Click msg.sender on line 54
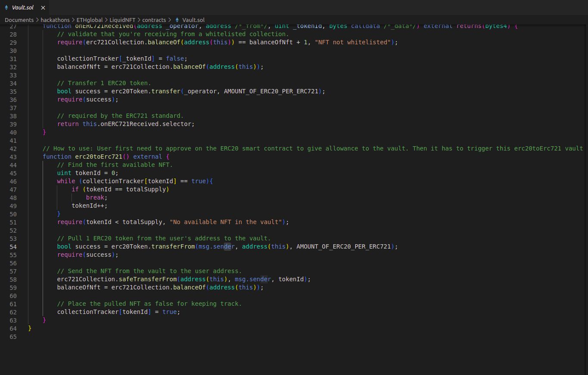Image resolution: width=588 pixels, height=375 pixels. (x=217, y=246)
